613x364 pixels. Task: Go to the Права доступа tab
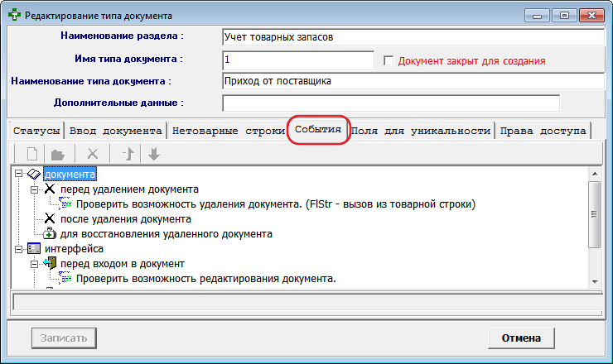543,131
